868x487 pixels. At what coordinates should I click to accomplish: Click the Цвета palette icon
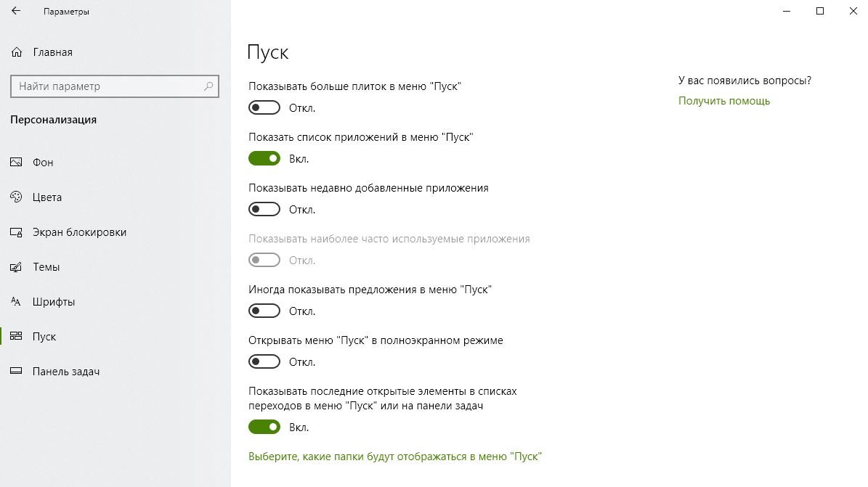point(17,197)
